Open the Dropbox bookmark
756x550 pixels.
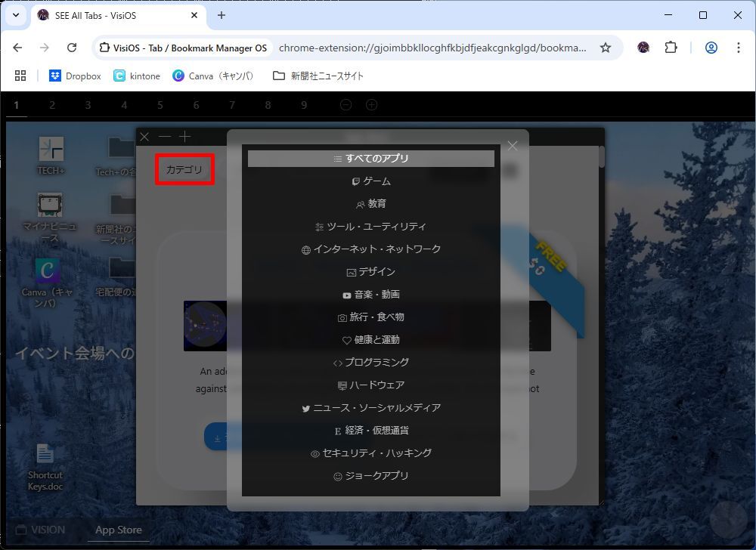click(75, 76)
